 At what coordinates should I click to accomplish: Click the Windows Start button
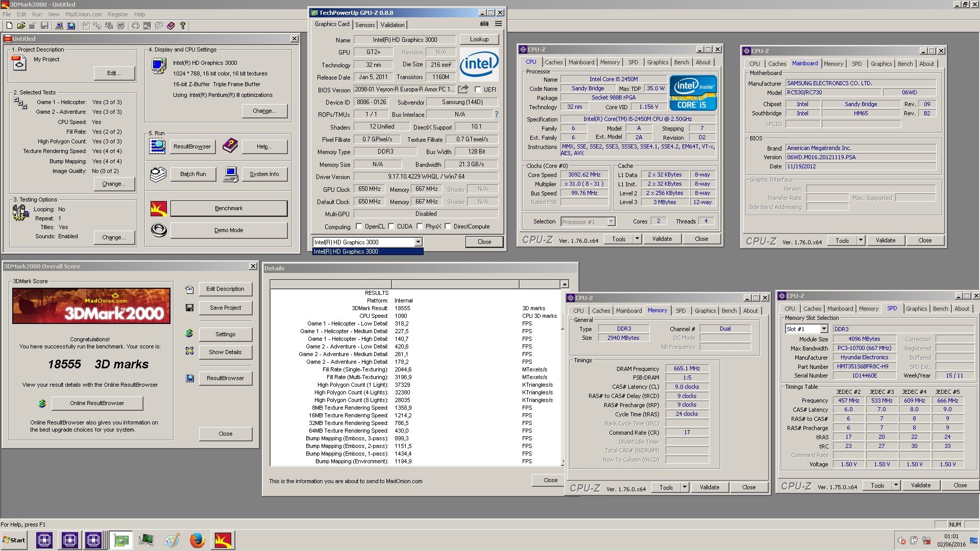pos(14,540)
